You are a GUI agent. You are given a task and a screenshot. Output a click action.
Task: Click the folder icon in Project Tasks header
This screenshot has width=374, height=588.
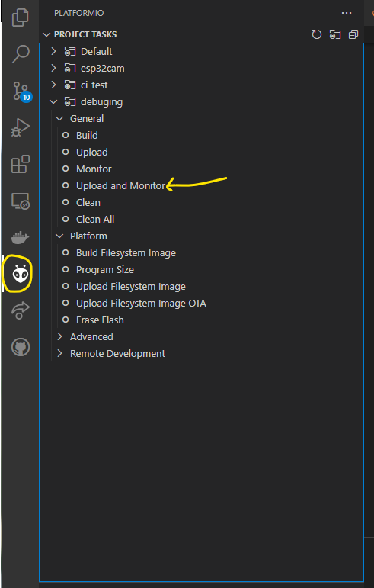click(x=335, y=34)
